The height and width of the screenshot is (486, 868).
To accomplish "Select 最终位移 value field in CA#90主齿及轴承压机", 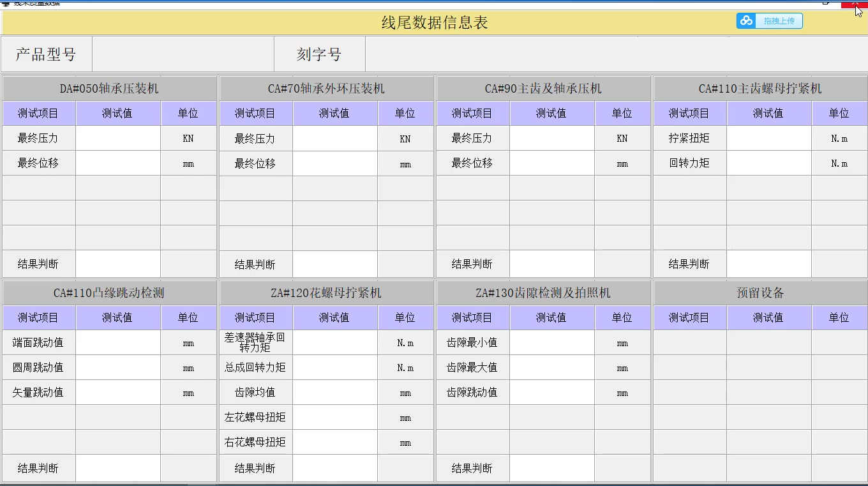I will coord(552,163).
